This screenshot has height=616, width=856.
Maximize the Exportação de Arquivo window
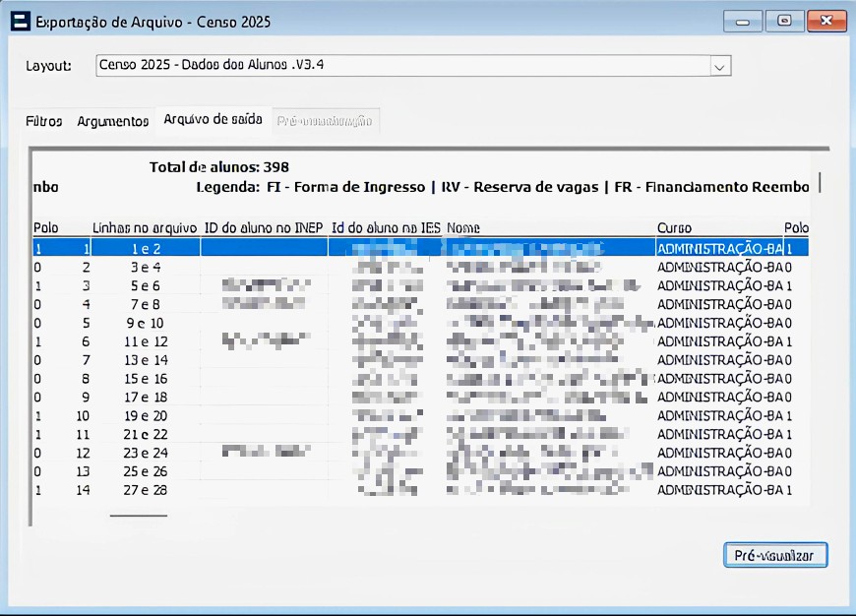tap(784, 22)
